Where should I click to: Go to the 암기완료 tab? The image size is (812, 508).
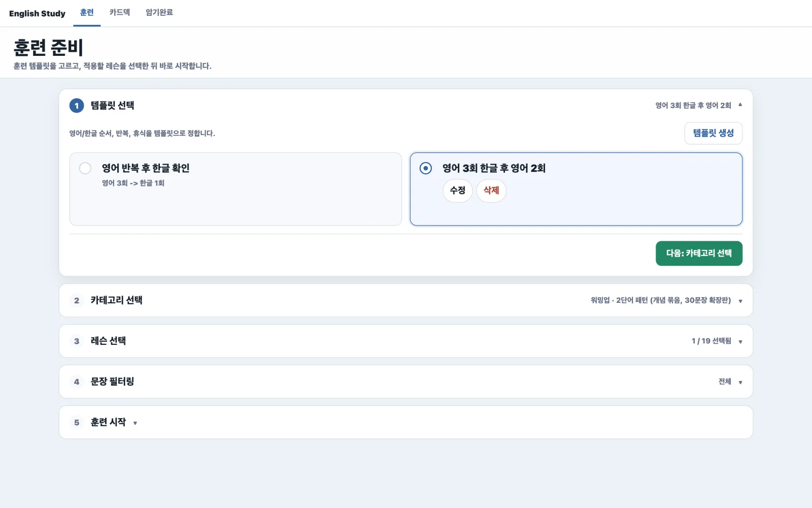pyautogui.click(x=159, y=13)
